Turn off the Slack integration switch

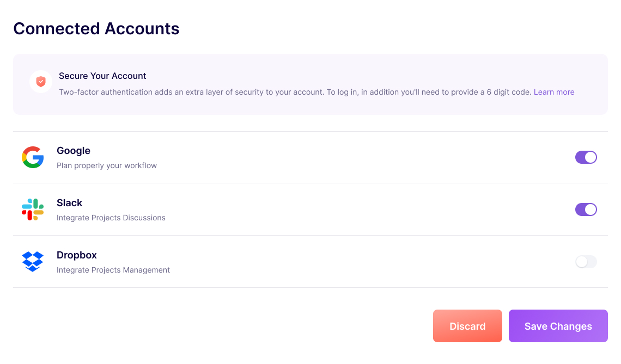[586, 209]
